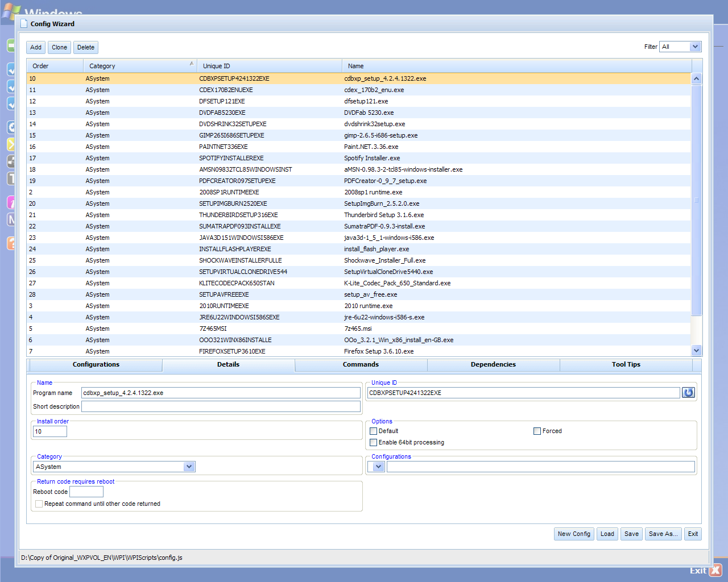Click the blue gear icon on the left sidebar
Image resolution: width=728 pixels, height=582 pixels.
tap(10, 127)
